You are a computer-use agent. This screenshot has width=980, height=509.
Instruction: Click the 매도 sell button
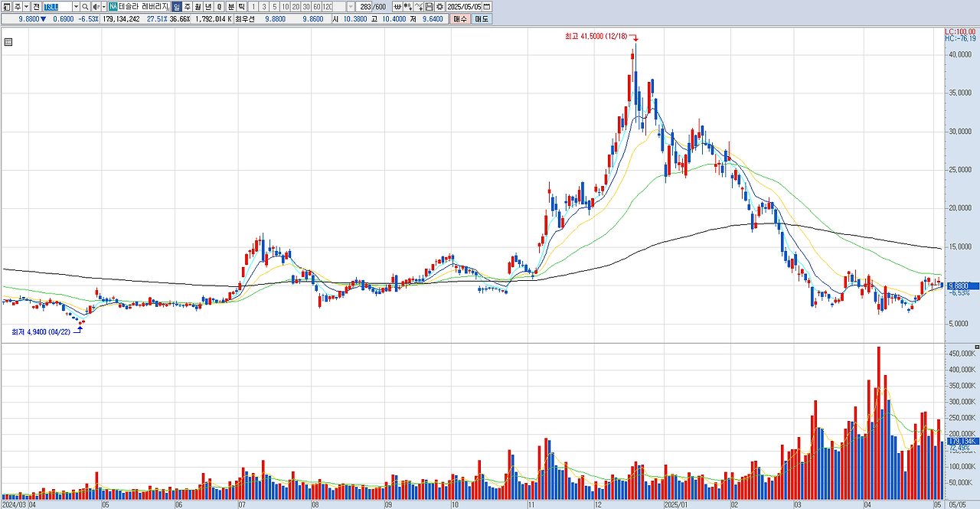coord(482,18)
